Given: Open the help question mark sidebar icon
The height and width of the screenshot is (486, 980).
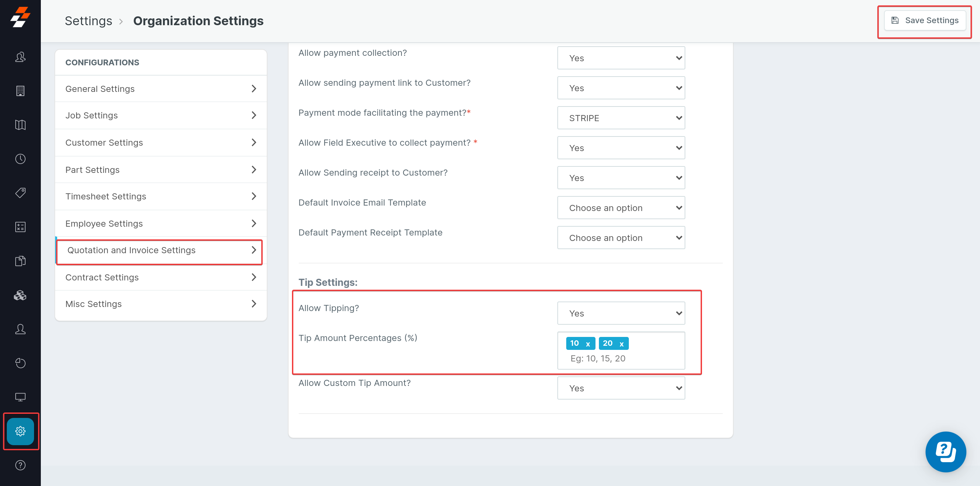Looking at the screenshot, I should point(20,465).
